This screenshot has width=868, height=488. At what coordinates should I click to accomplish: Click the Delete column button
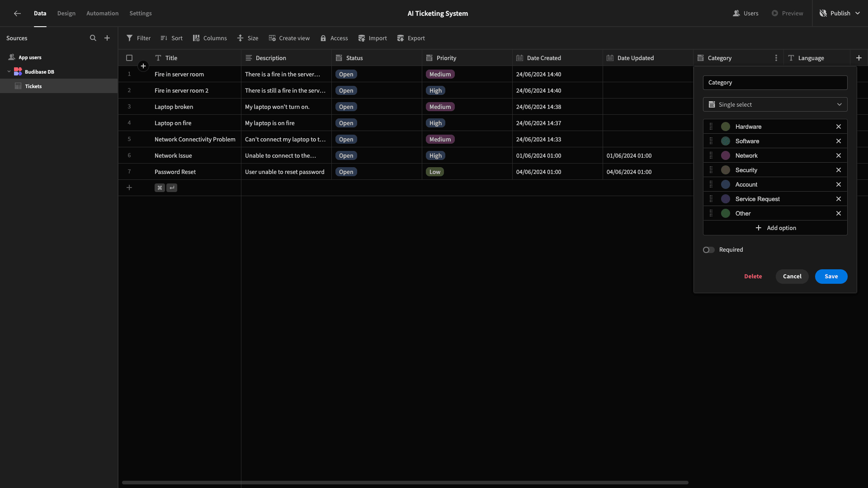[753, 277]
